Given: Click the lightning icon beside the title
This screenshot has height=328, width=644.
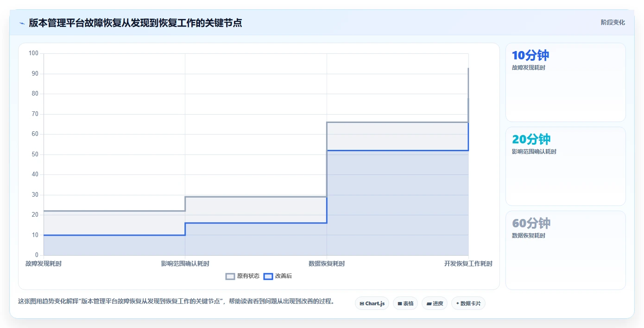Looking at the screenshot, I should pyautogui.click(x=22, y=23).
